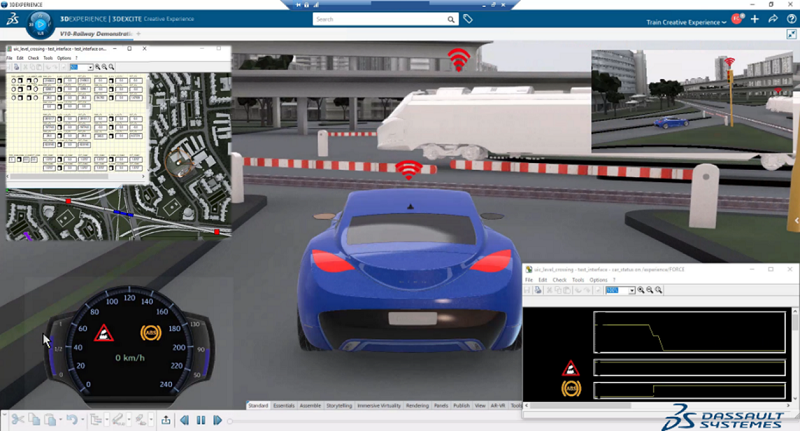Open the tag icon beside search
This screenshot has height=431, width=800.
tap(468, 19)
